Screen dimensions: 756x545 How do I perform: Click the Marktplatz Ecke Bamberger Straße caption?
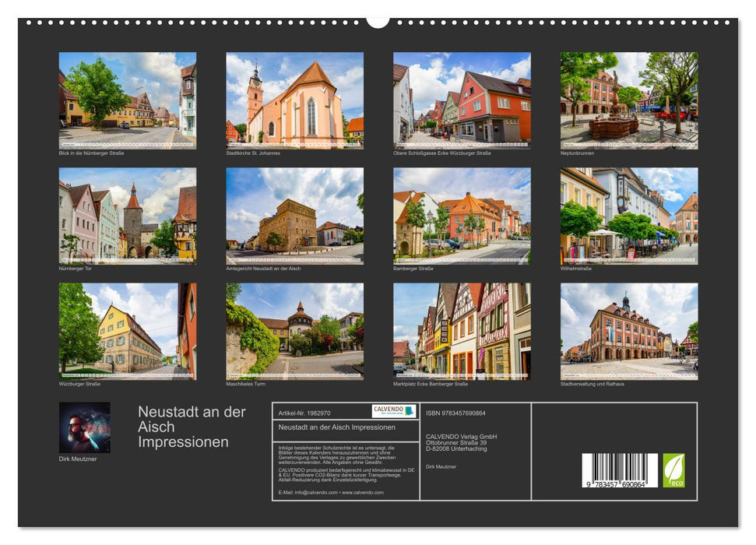(430, 384)
